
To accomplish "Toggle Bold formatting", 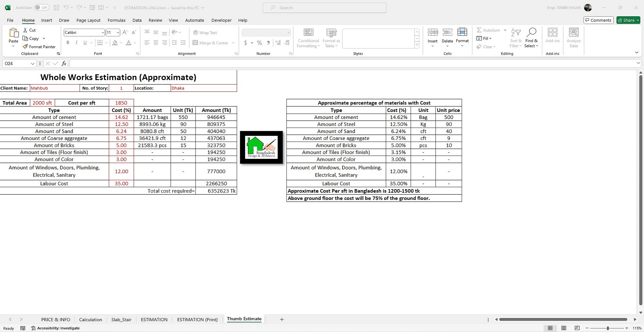I will 68,43.
